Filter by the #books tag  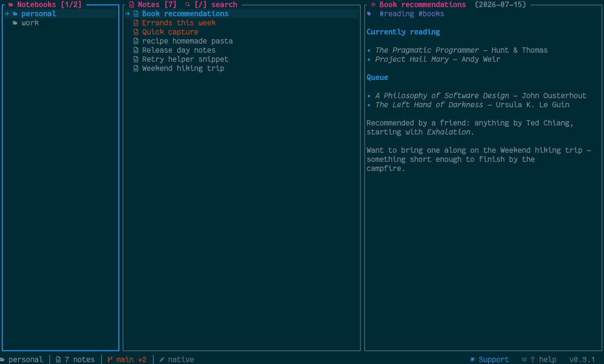click(x=431, y=14)
